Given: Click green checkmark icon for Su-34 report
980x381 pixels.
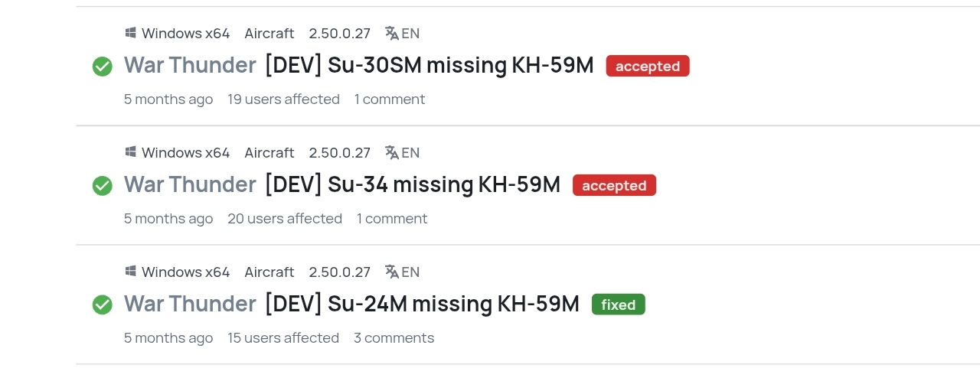Looking at the screenshot, I should click(103, 186).
